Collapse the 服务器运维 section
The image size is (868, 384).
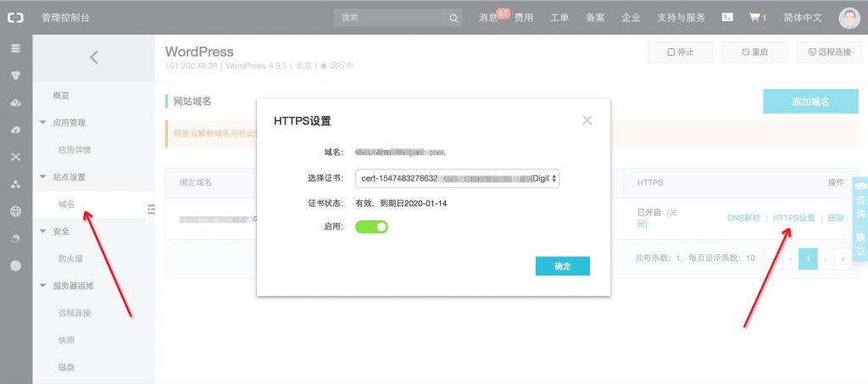(42, 286)
